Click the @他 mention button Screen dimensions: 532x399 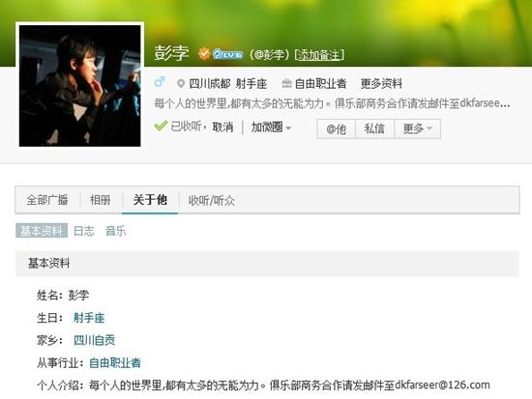tap(336, 128)
